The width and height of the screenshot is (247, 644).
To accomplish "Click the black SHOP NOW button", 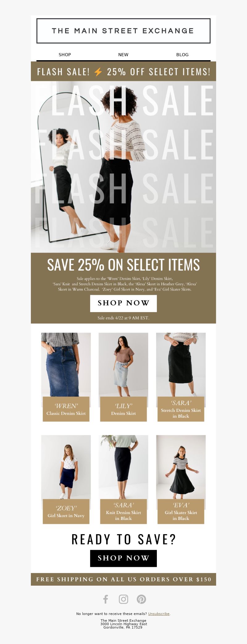I will point(124,558).
